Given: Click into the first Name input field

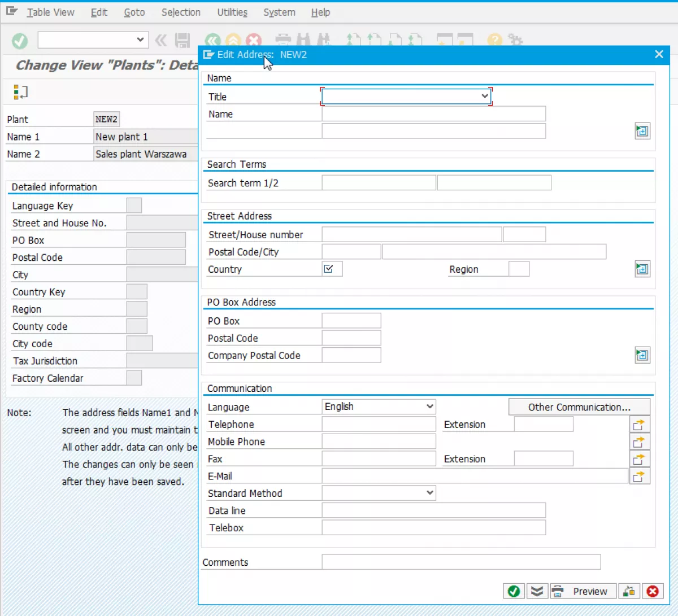Looking at the screenshot, I should (434, 113).
